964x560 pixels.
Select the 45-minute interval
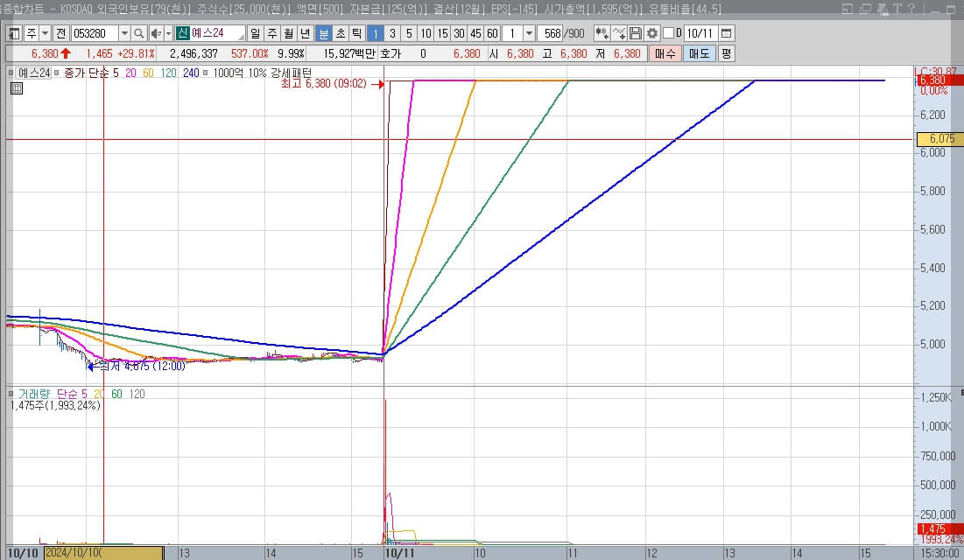475,33
